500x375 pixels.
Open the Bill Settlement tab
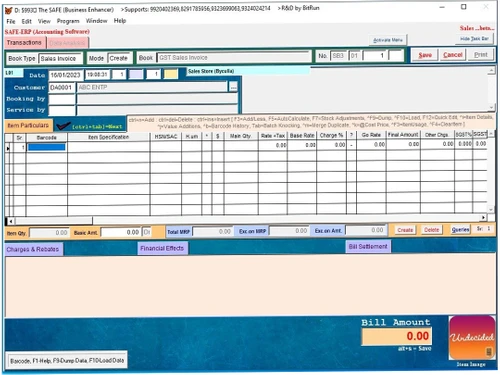click(x=368, y=247)
